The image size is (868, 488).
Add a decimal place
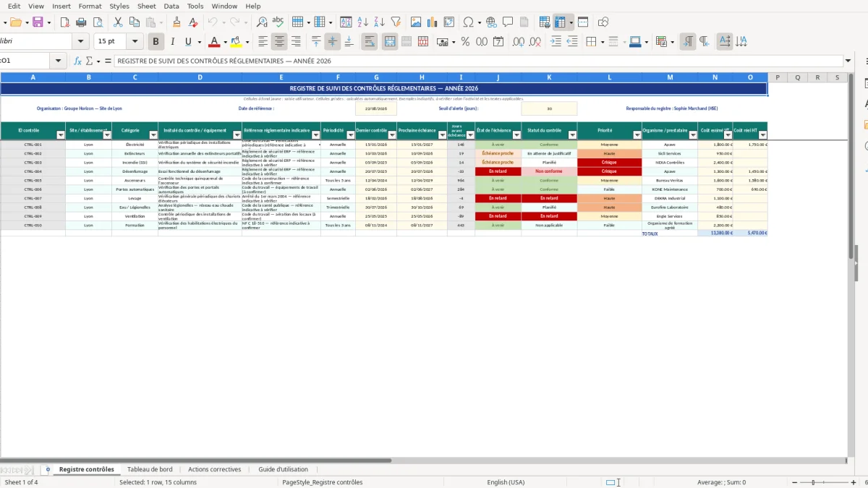click(x=519, y=42)
